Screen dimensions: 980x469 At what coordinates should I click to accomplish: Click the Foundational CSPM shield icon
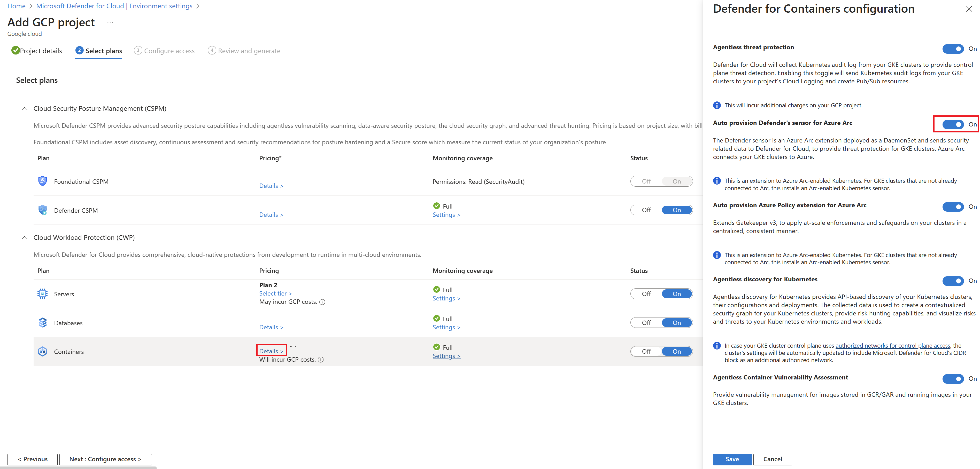click(42, 181)
